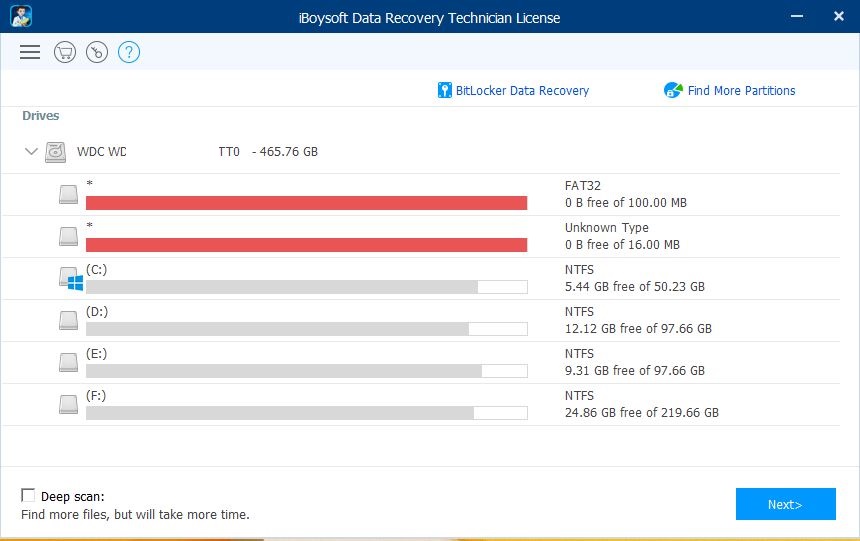Click '24.86 GB free of 219.66 GB'
Viewport: 860px width, 541px height.
642,413
